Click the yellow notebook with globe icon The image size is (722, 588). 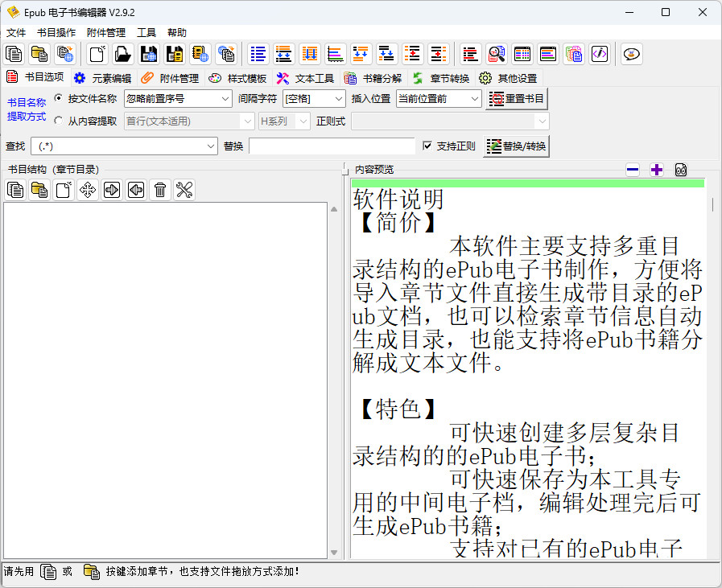tap(200, 54)
